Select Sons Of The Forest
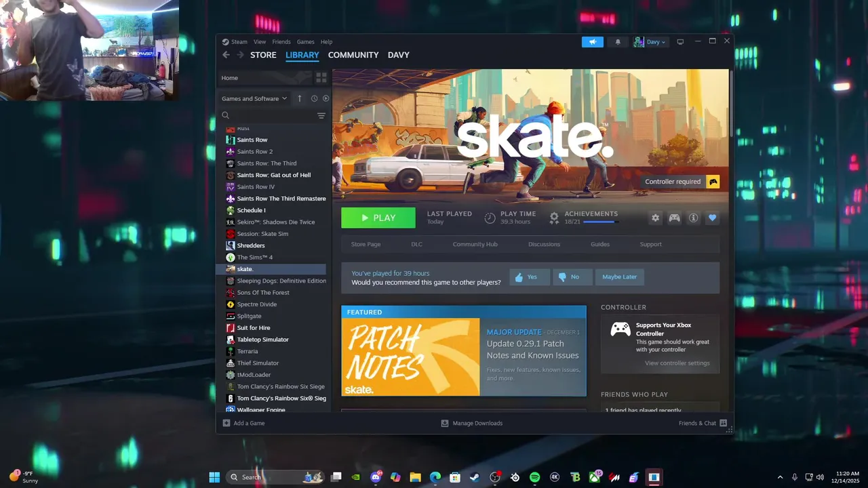 (x=271, y=293)
